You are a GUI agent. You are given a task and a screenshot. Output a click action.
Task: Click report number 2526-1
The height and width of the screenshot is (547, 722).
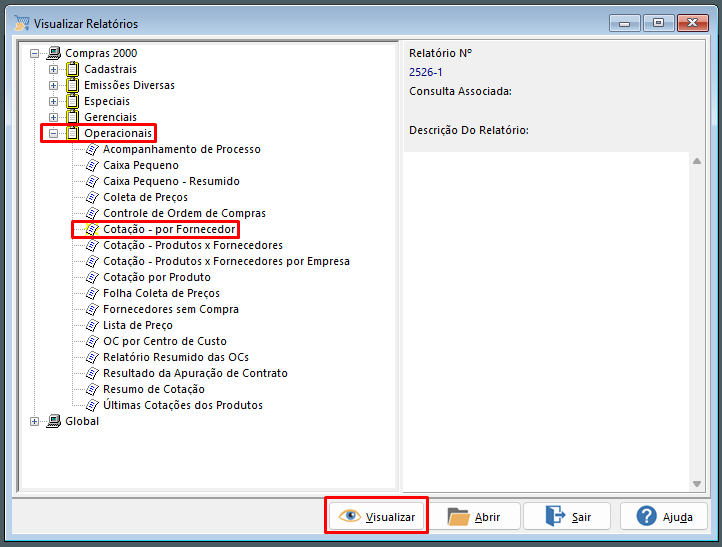[425, 72]
